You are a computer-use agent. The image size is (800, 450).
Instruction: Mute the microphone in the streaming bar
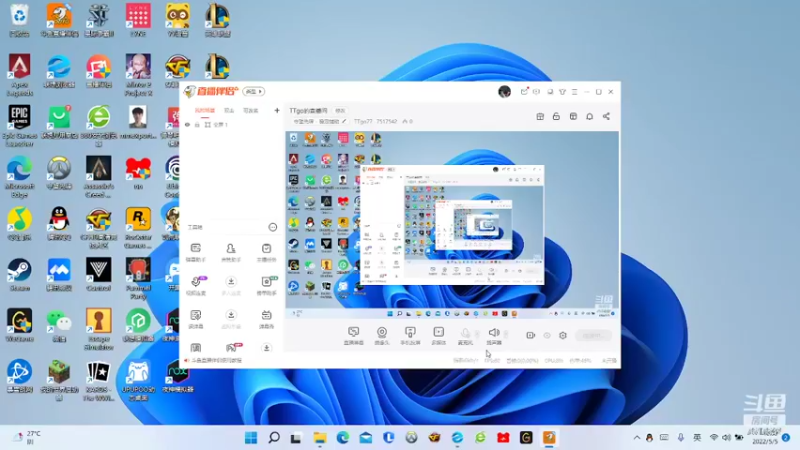(x=465, y=336)
